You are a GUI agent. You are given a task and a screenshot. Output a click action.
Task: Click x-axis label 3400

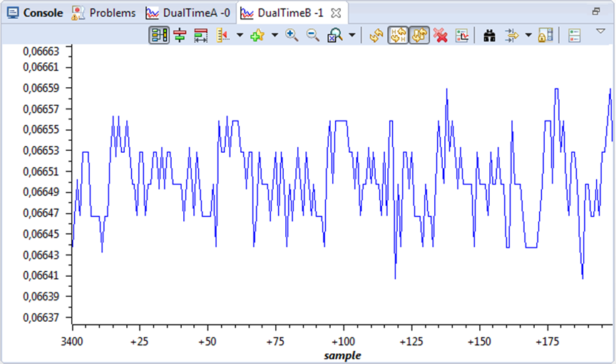point(72,342)
